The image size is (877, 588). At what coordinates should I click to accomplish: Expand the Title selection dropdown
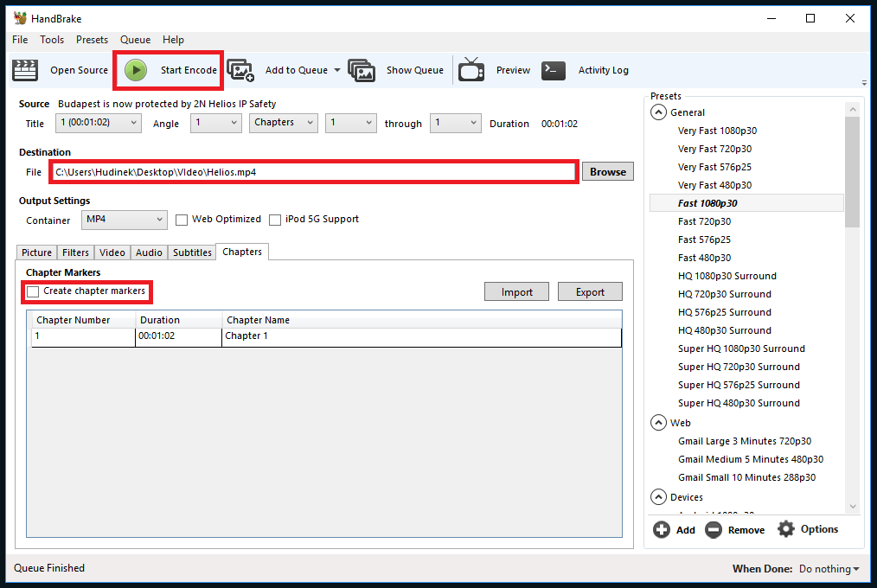click(98, 123)
